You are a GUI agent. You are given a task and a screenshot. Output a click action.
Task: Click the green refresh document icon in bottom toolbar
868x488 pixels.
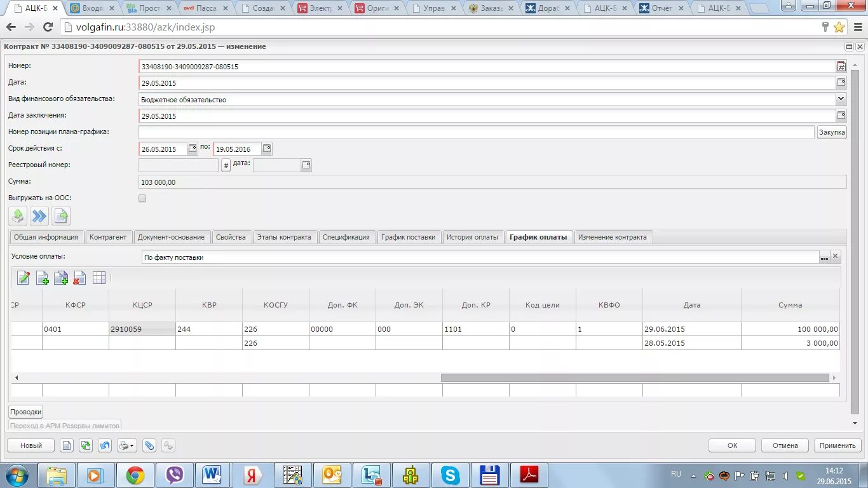point(86,445)
